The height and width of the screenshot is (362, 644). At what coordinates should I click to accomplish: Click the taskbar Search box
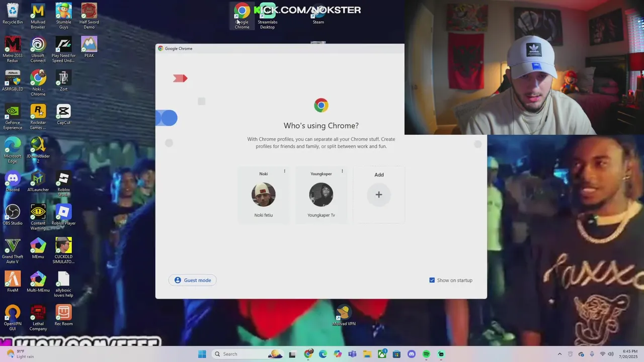point(248,354)
